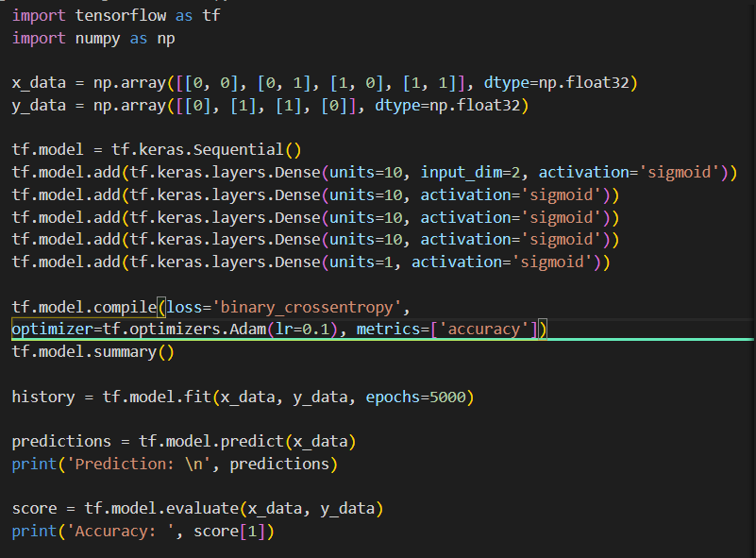Click the x_data variable assignment
Screen dimensions: 756x558
click(x=325, y=83)
